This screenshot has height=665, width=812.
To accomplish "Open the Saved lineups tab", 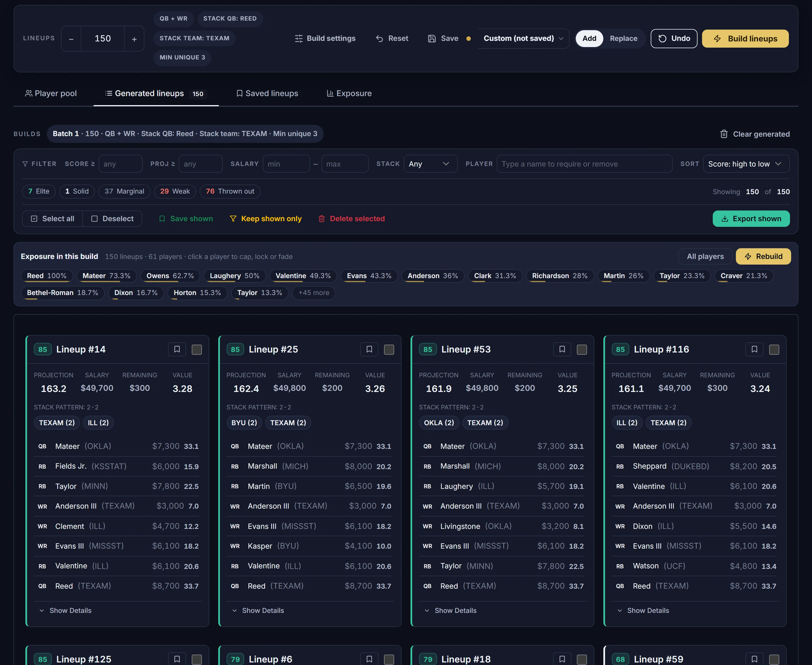I will coord(267,94).
